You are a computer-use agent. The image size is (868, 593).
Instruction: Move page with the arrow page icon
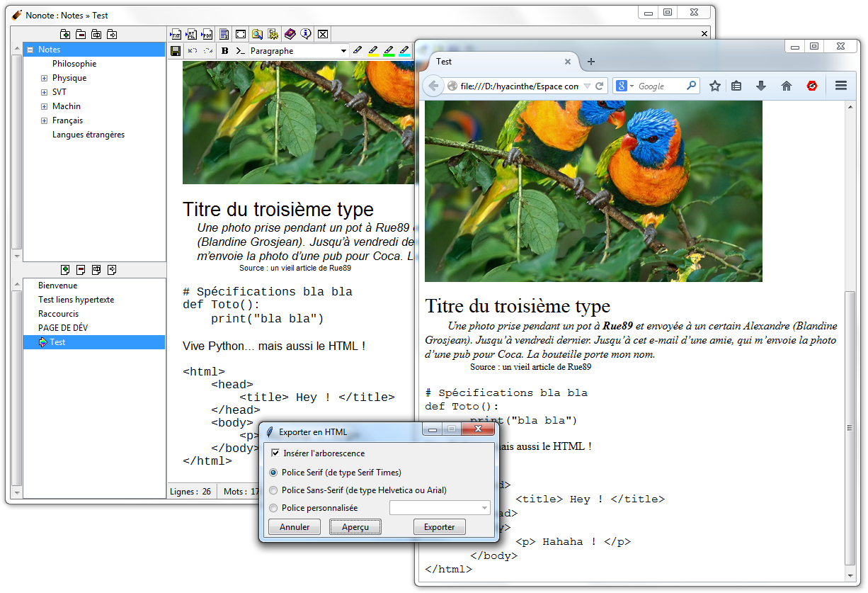click(x=112, y=269)
